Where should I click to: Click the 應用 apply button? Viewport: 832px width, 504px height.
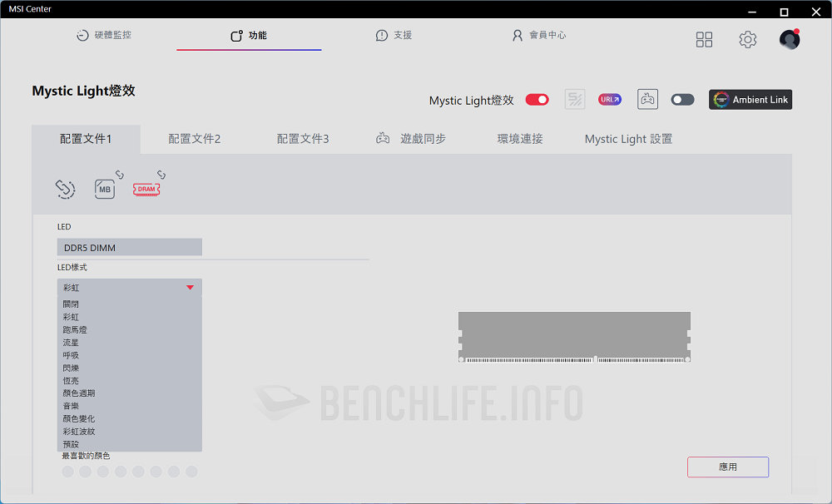point(728,467)
